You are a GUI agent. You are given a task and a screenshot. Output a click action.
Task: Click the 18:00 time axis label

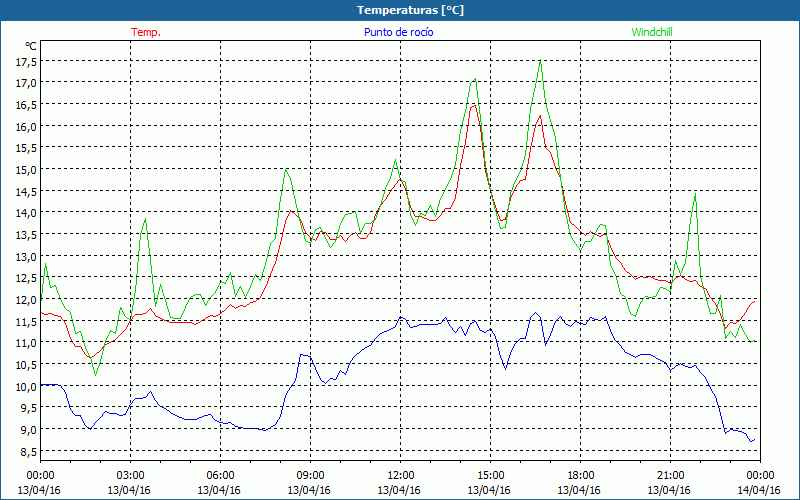coord(581,476)
